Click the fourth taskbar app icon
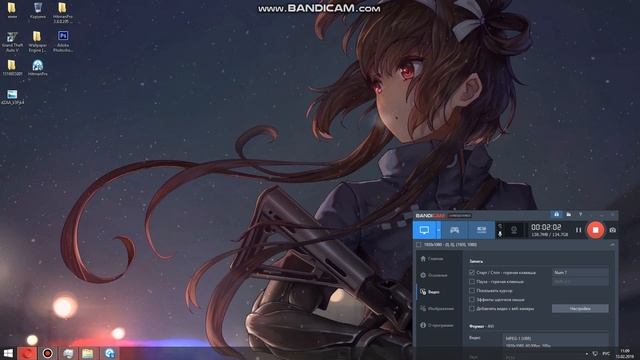This screenshot has width=640, height=360. pos(68,353)
